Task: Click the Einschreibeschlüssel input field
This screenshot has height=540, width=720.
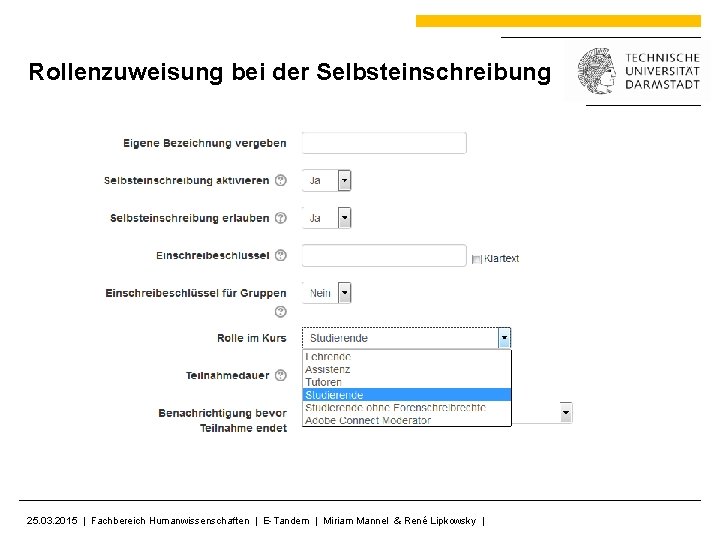Action: [384, 255]
